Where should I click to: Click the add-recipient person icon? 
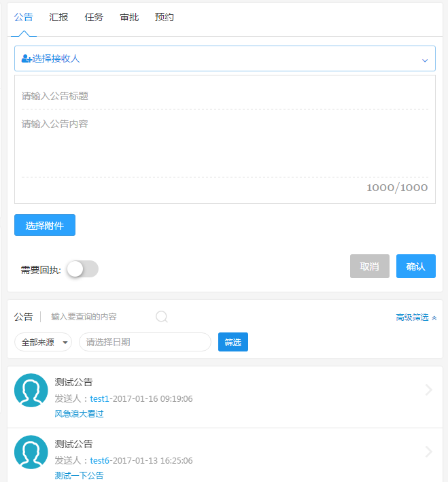[x=27, y=58]
